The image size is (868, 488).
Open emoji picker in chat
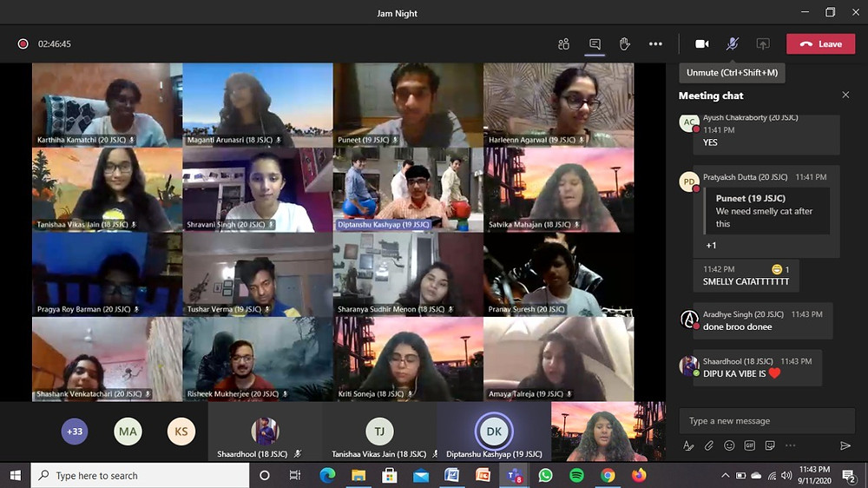click(x=729, y=445)
